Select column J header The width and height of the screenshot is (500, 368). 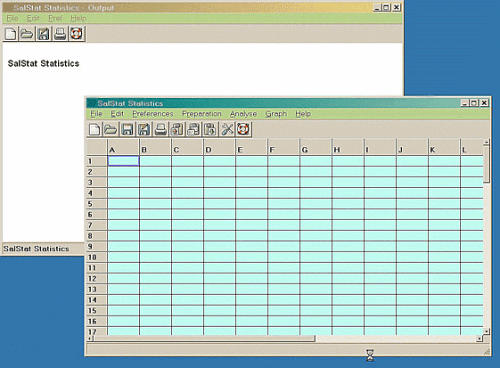412,147
